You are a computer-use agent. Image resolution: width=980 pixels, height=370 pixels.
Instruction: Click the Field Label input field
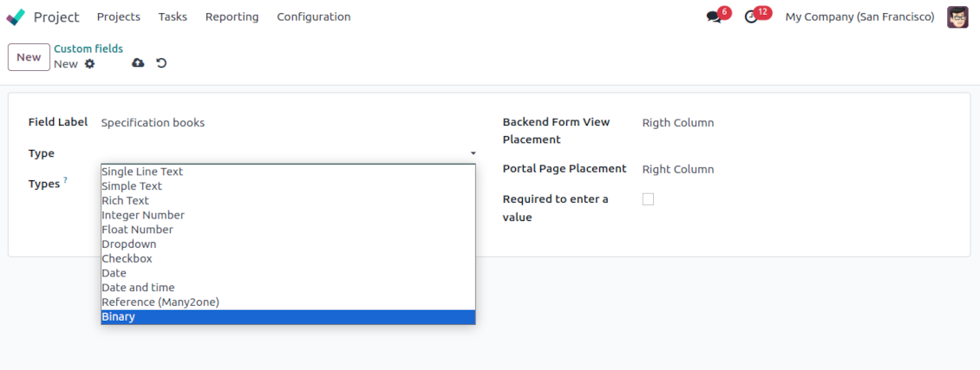(286, 123)
